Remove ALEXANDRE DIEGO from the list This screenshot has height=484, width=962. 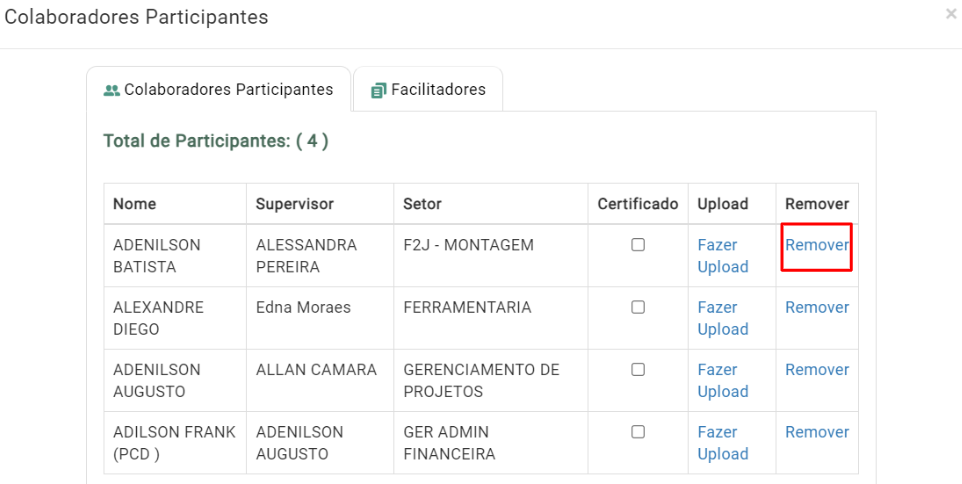tap(817, 307)
